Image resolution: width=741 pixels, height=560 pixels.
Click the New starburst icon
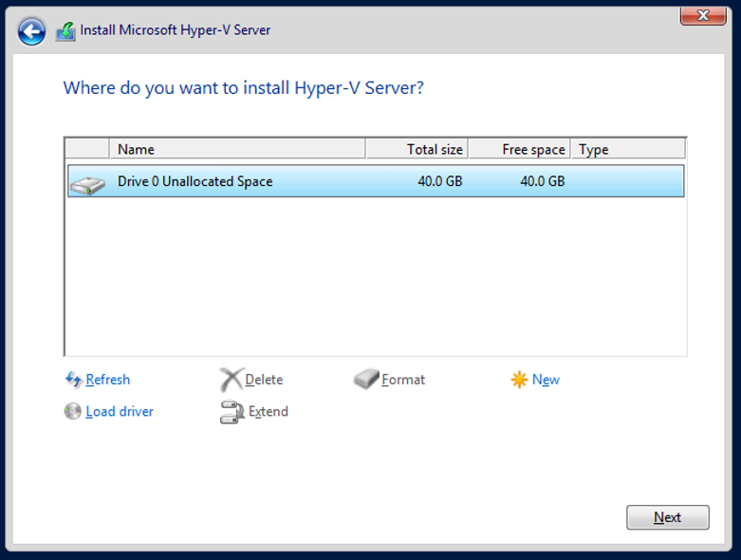519,380
